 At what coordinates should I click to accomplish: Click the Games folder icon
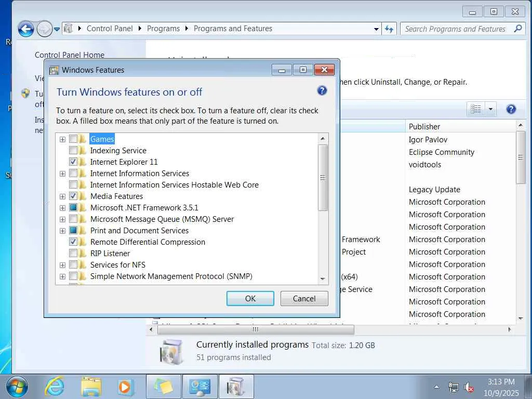pos(83,139)
